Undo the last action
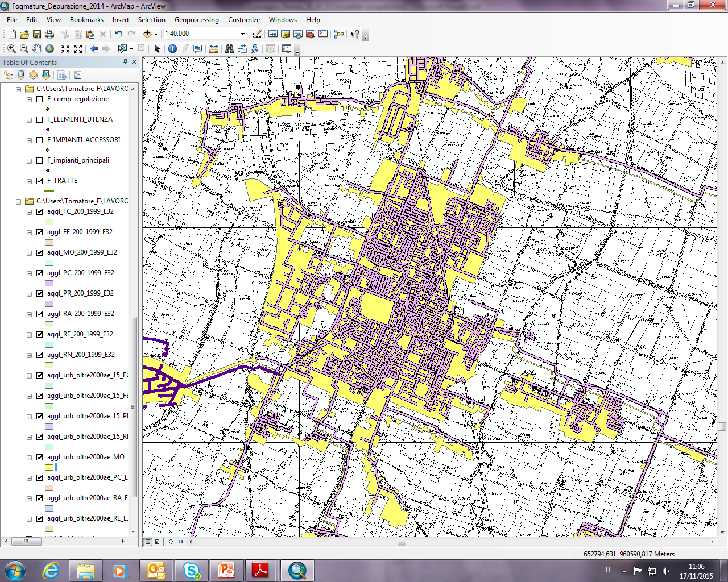 (118, 34)
